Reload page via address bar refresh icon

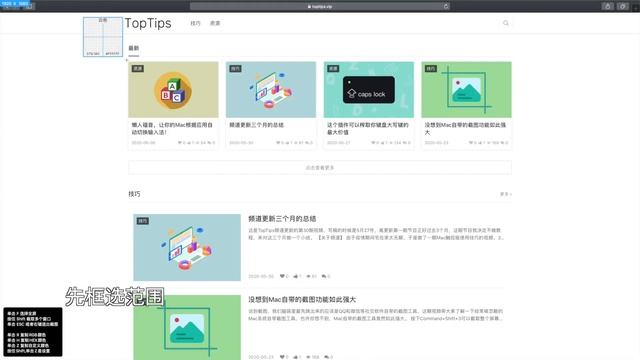pyautogui.click(x=446, y=7)
